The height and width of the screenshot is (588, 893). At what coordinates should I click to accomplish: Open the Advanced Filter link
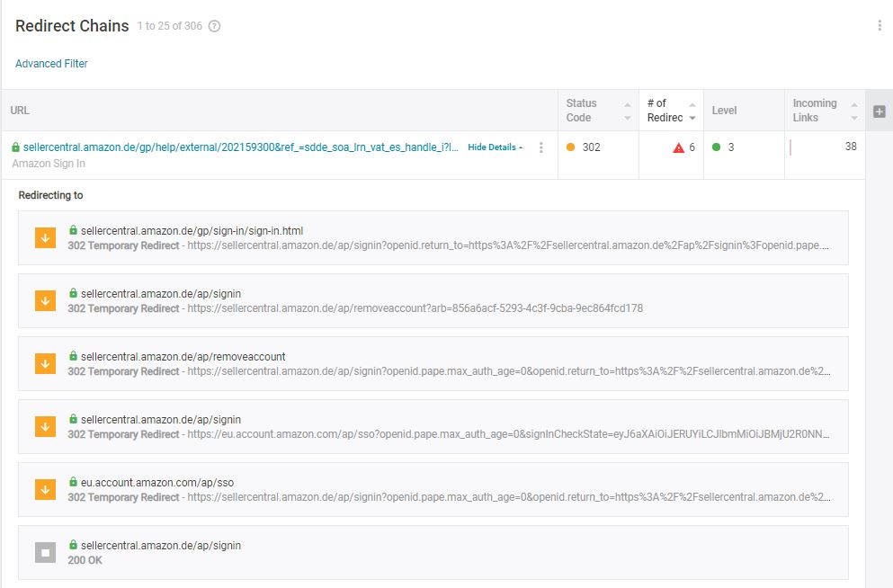pyautogui.click(x=51, y=64)
